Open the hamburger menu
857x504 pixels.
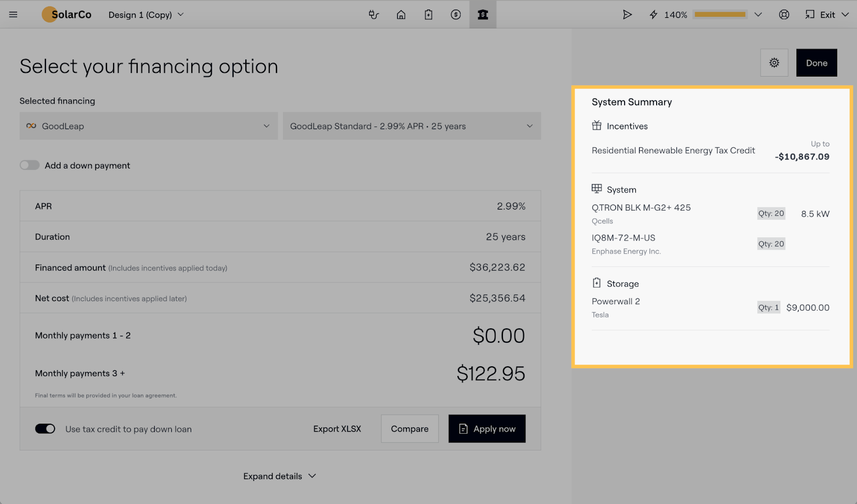pos(13,14)
